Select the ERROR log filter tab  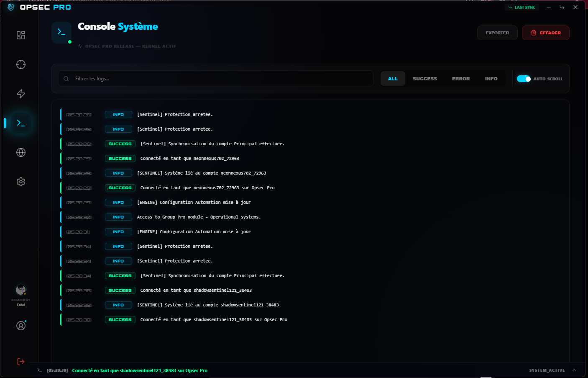pos(461,79)
